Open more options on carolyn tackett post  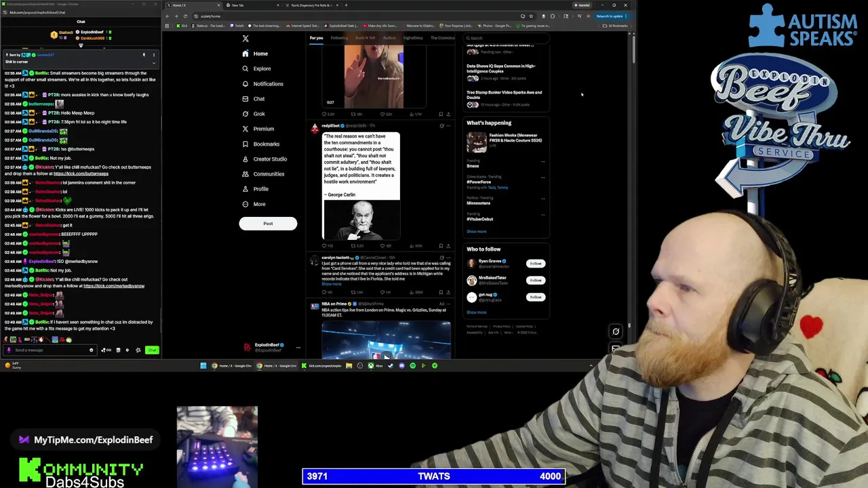coord(448,258)
